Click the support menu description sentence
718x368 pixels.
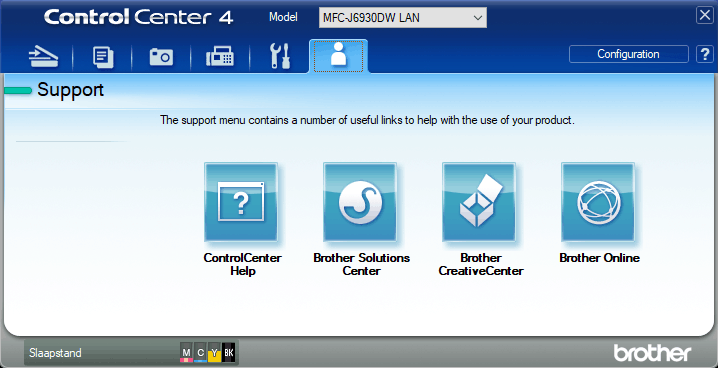(x=367, y=120)
